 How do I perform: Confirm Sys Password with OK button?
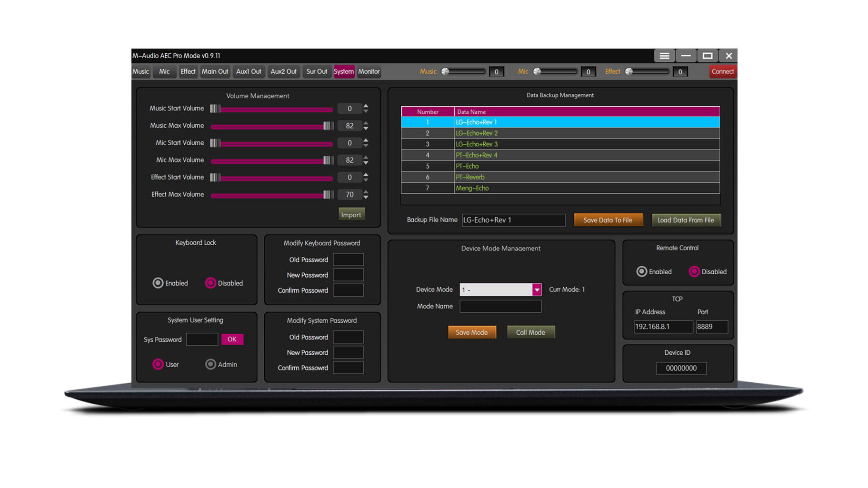pyautogui.click(x=232, y=339)
